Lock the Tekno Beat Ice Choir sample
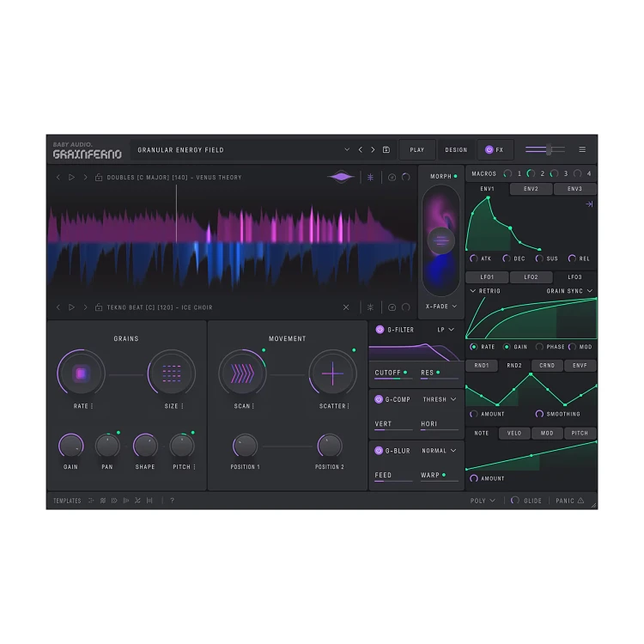 pyautogui.click(x=99, y=307)
